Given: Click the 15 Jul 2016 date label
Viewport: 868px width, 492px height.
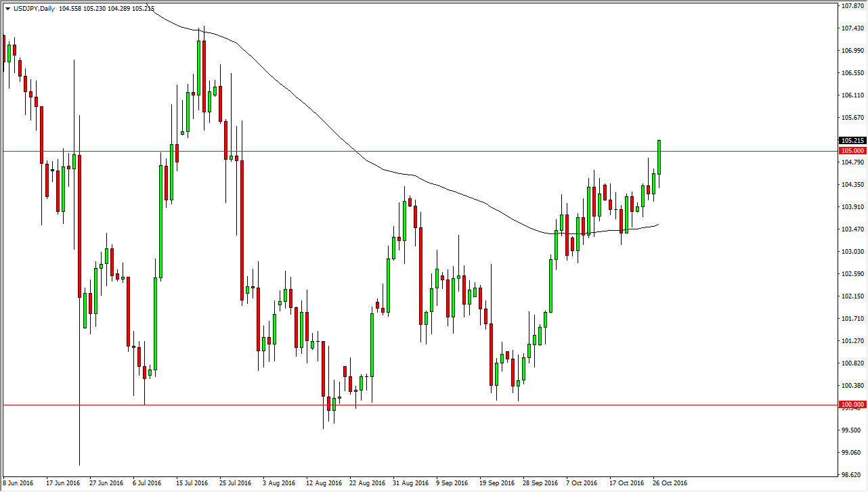Looking at the screenshot, I should [x=190, y=483].
